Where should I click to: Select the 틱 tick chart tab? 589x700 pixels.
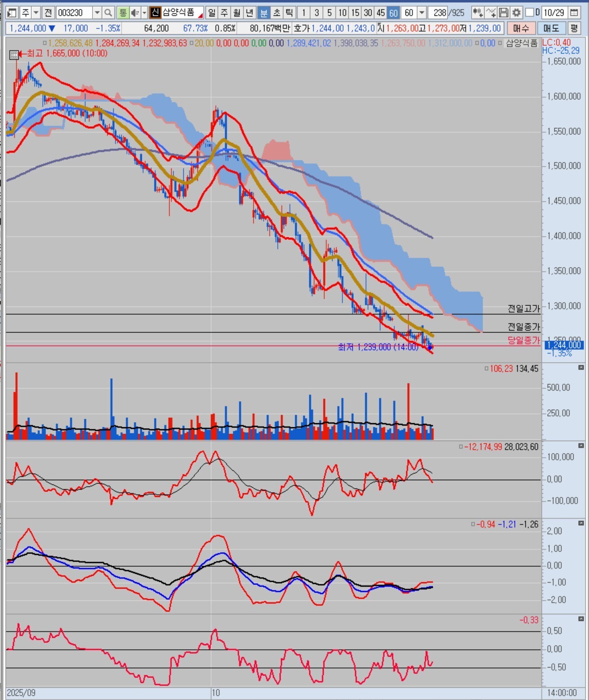point(289,13)
